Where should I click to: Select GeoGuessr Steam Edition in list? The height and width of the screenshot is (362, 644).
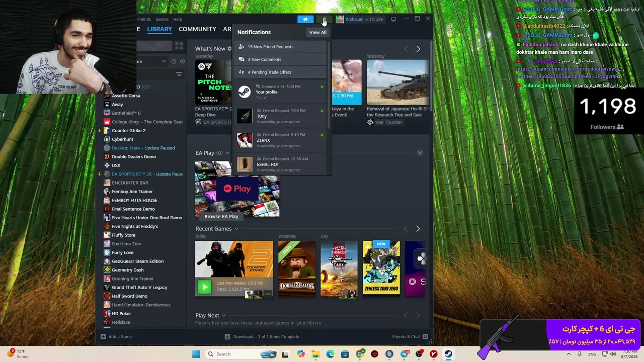point(137,261)
